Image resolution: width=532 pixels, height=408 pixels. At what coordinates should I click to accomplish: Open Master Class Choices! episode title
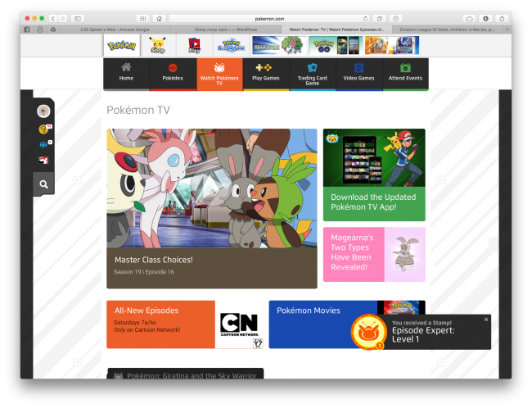click(154, 260)
